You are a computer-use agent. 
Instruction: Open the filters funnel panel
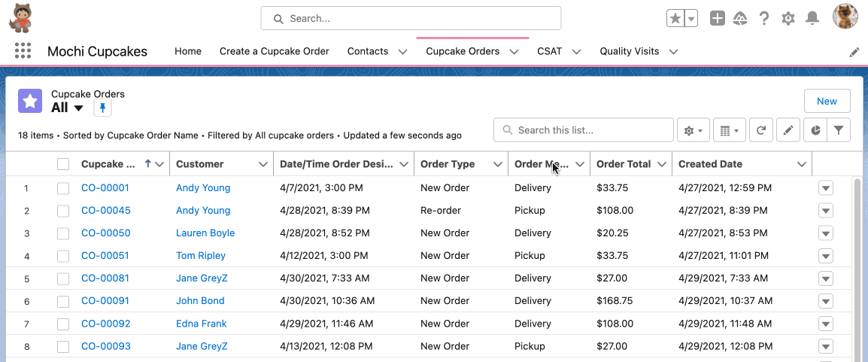pos(839,131)
